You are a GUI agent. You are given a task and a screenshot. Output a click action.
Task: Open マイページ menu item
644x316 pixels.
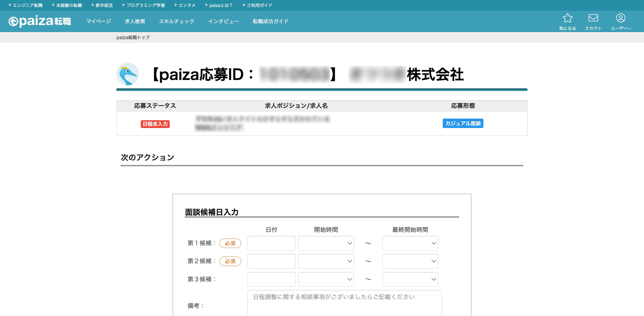99,21
